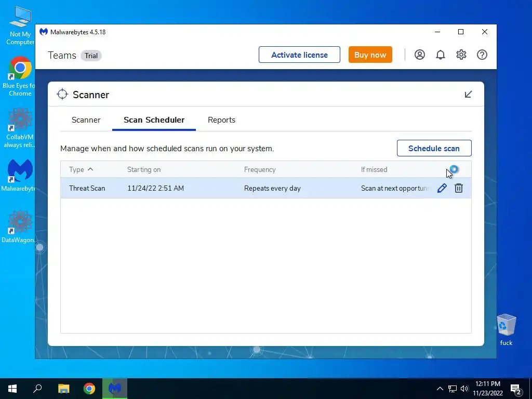Open File Explorer from the taskbar

[x=63, y=389]
